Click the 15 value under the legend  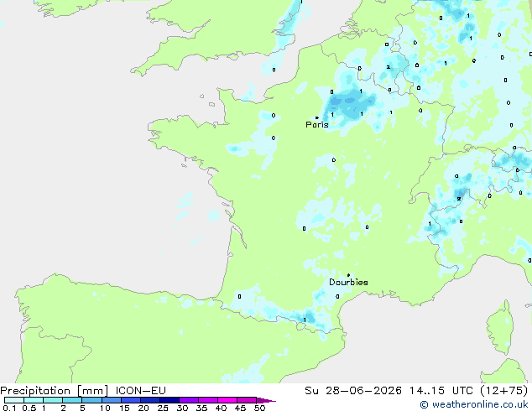pyautogui.click(x=124, y=408)
